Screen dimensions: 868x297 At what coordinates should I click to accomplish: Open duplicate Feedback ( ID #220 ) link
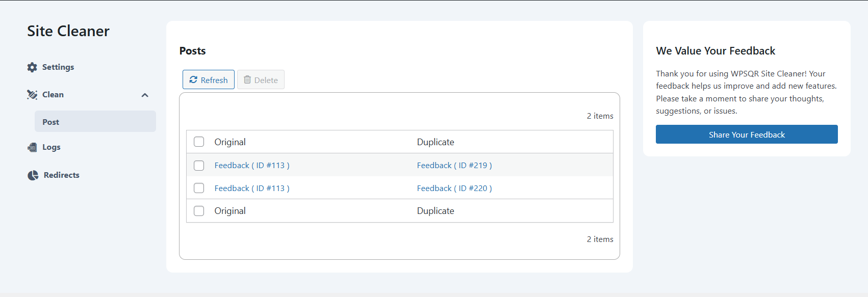pos(454,188)
